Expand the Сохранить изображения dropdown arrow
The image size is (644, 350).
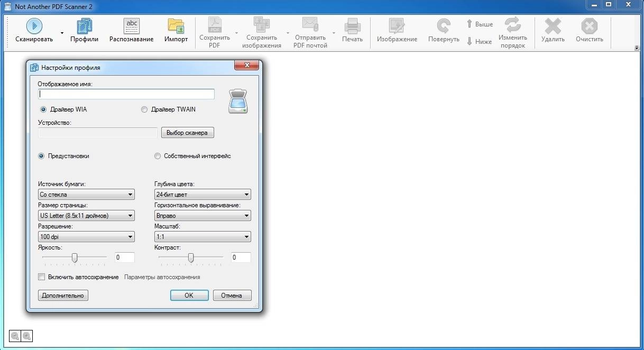[288, 33]
